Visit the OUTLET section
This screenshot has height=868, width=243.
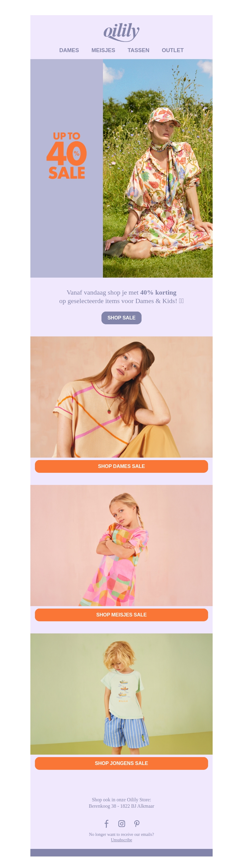(173, 50)
